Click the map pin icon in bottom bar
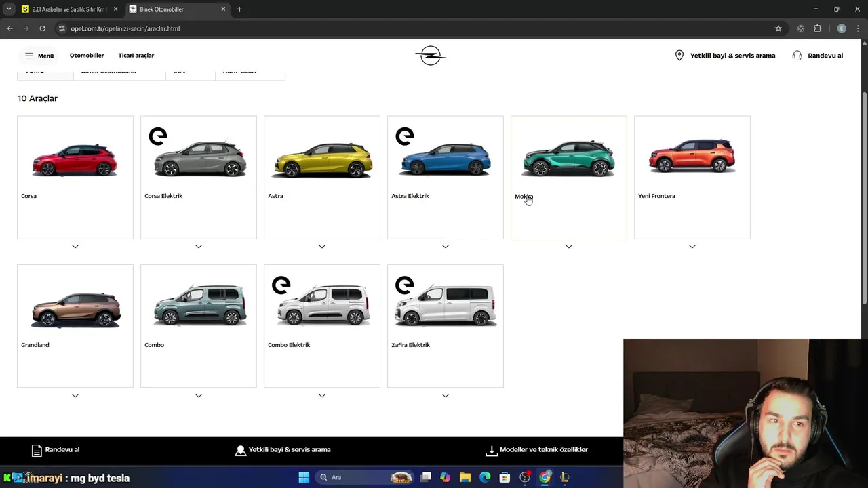 point(240,450)
